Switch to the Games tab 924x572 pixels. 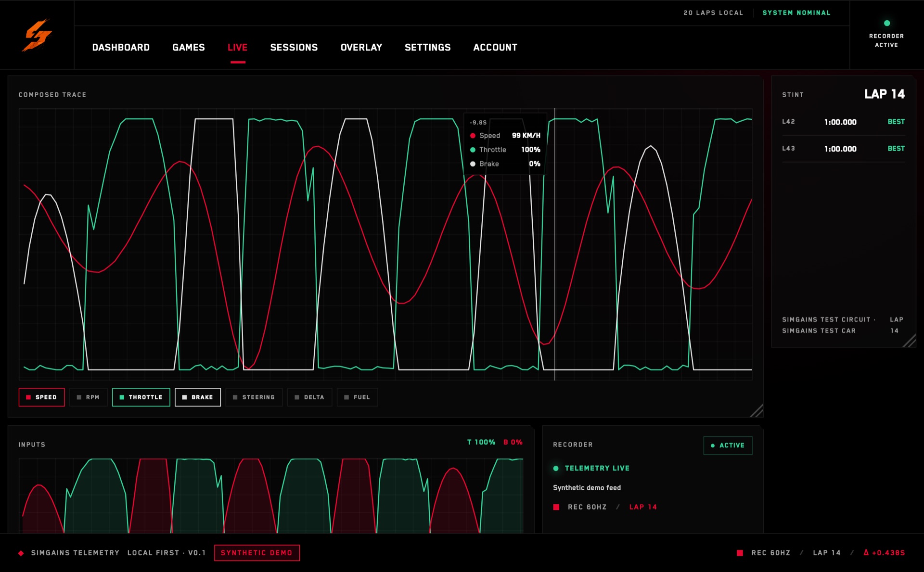(x=189, y=47)
